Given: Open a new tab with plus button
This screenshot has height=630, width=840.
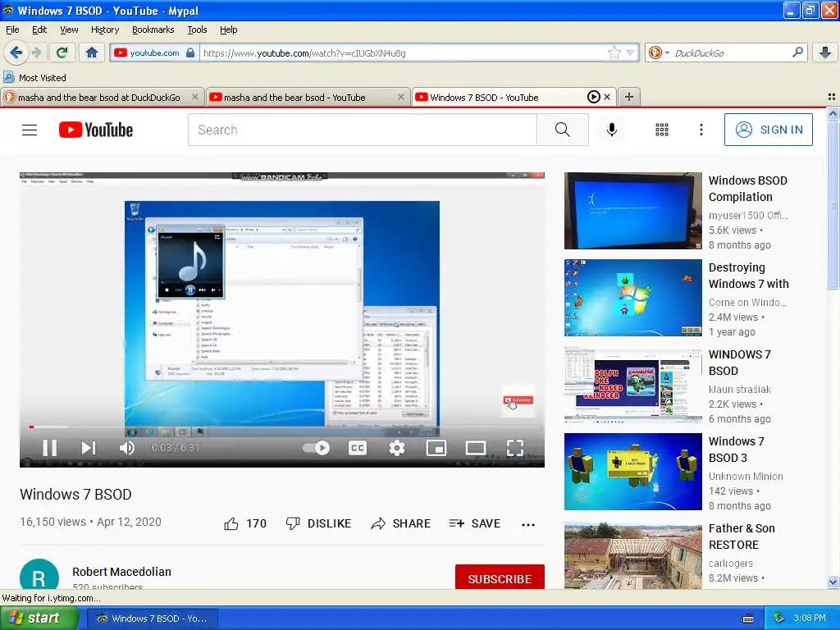Looking at the screenshot, I should (x=629, y=97).
